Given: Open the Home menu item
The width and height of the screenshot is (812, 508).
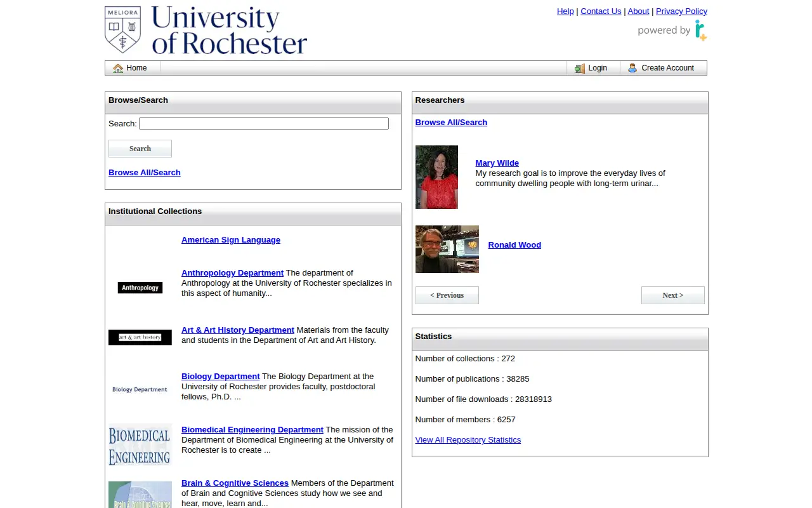Looking at the screenshot, I should [133, 68].
